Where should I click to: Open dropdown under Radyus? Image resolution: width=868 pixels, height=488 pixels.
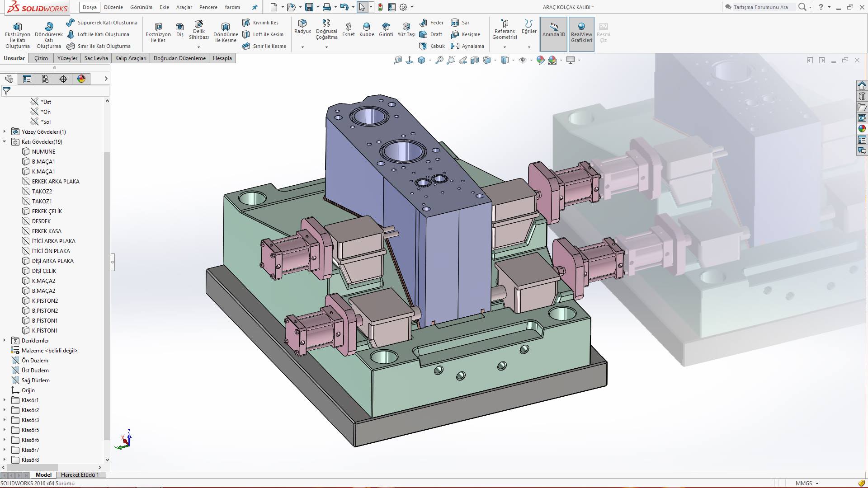302,47
